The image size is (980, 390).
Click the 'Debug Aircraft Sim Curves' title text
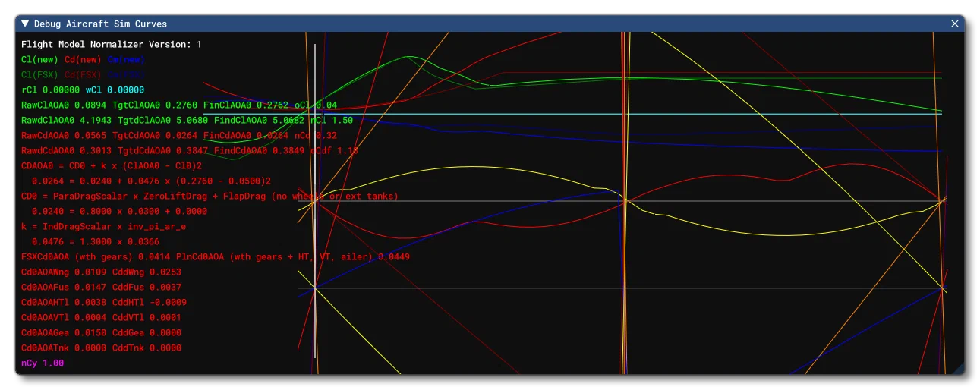point(100,24)
